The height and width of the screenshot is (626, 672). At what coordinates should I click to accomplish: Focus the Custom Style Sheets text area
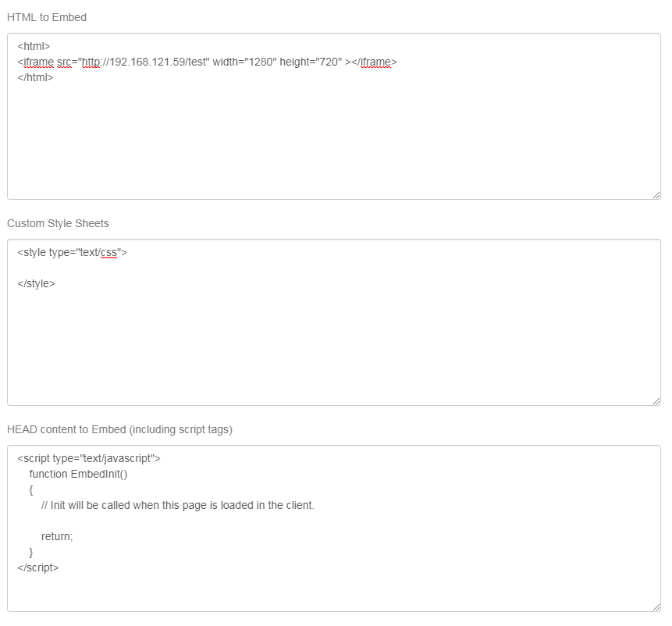tap(334, 343)
